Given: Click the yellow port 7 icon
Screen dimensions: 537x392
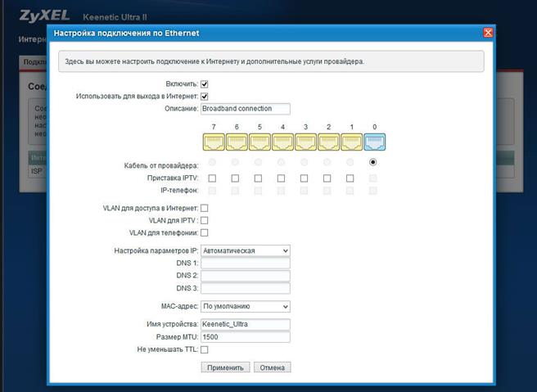Looking at the screenshot, I should pos(214,142).
